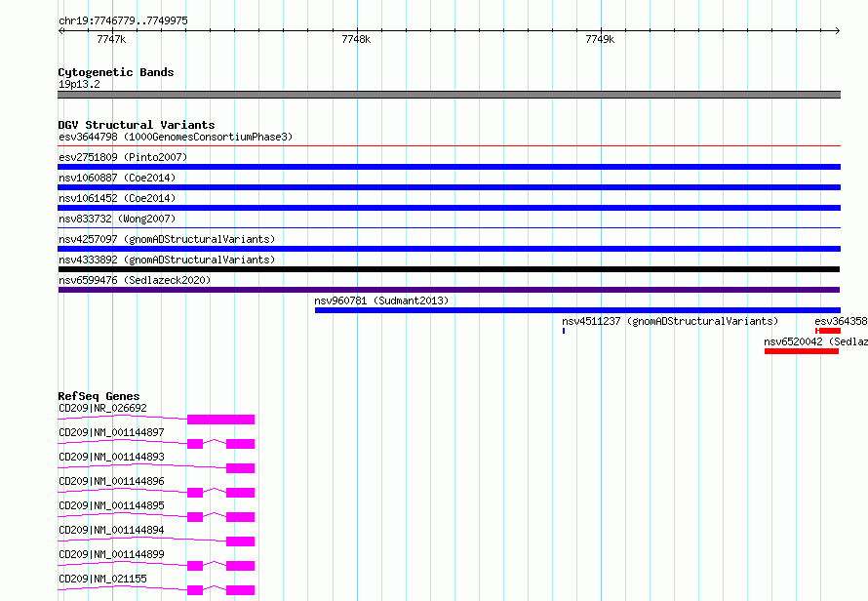The width and height of the screenshot is (868, 601).
Task: Open variant nsv833732 (Wong2007) label
Action: pos(117,219)
